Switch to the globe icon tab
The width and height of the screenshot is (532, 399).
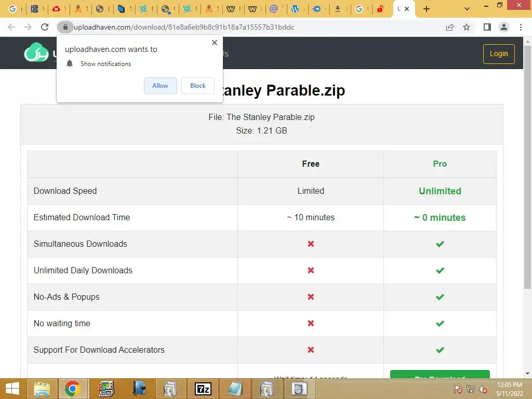point(99,9)
